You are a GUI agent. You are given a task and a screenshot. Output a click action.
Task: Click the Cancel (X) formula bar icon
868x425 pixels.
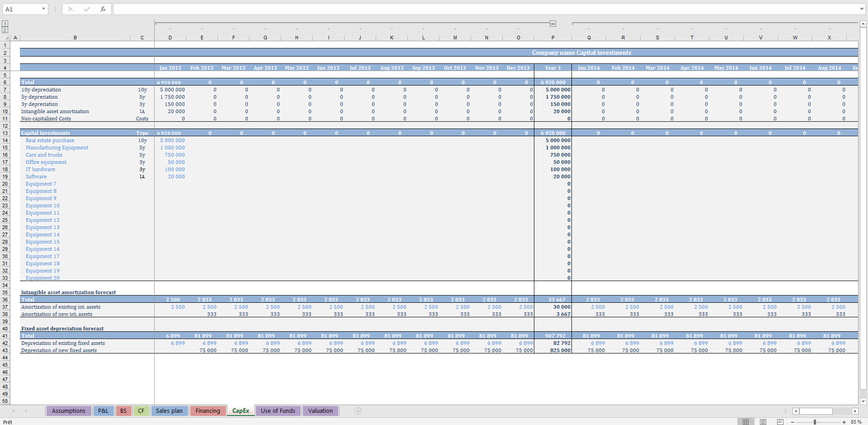tap(71, 9)
